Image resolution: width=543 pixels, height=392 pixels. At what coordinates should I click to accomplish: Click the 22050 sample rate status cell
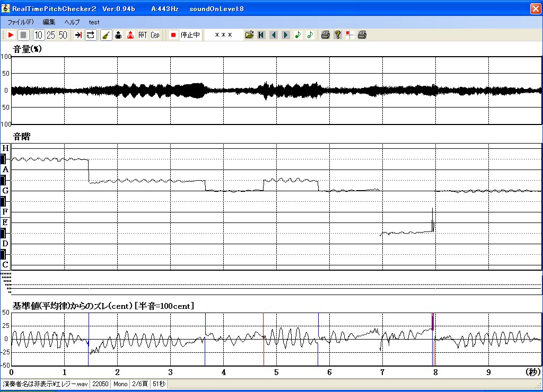(x=100, y=384)
